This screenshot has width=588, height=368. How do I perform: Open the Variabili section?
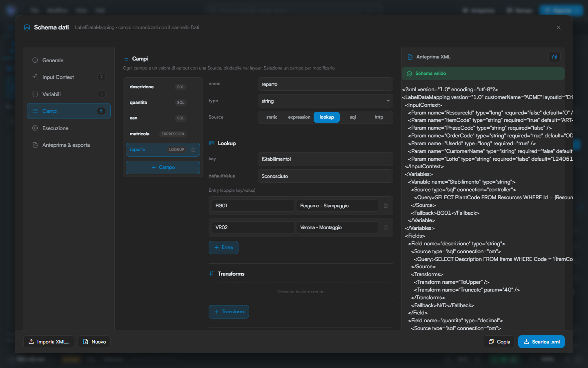(69, 94)
